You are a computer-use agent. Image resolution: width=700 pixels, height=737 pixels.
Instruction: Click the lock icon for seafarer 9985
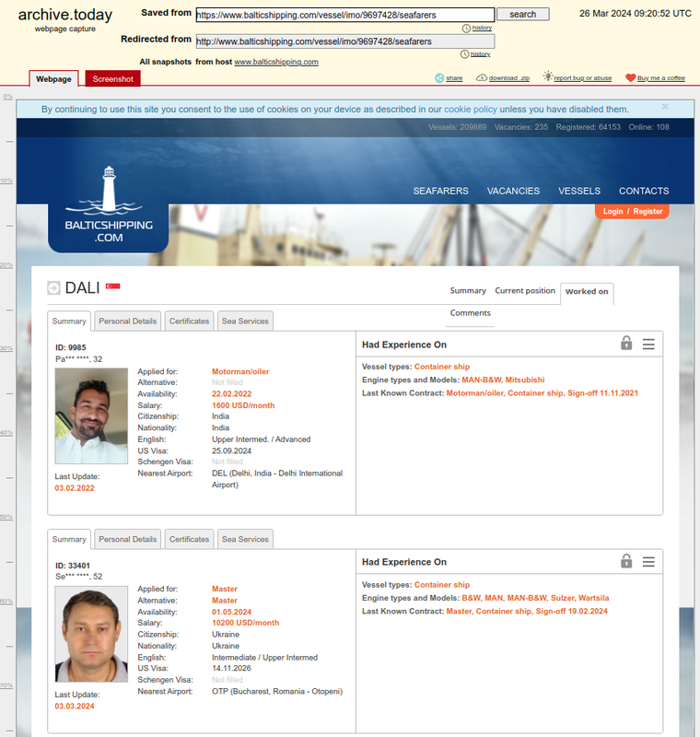click(x=626, y=343)
